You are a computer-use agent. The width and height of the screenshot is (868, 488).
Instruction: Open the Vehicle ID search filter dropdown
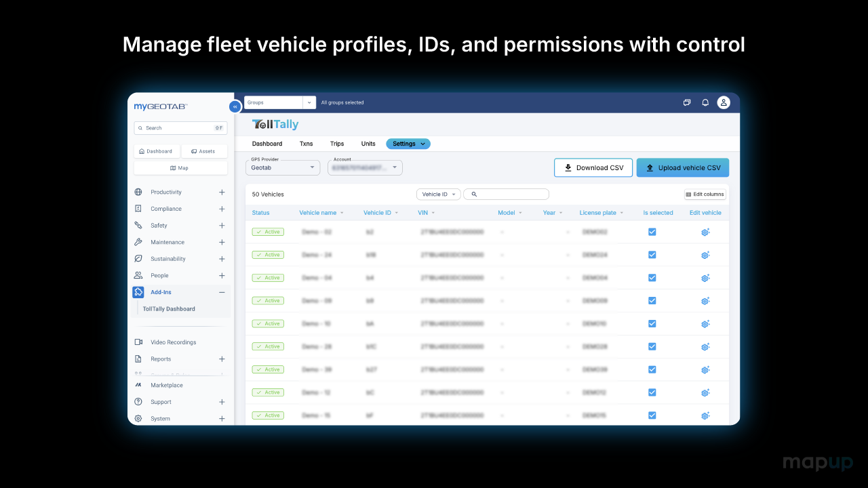coord(438,195)
